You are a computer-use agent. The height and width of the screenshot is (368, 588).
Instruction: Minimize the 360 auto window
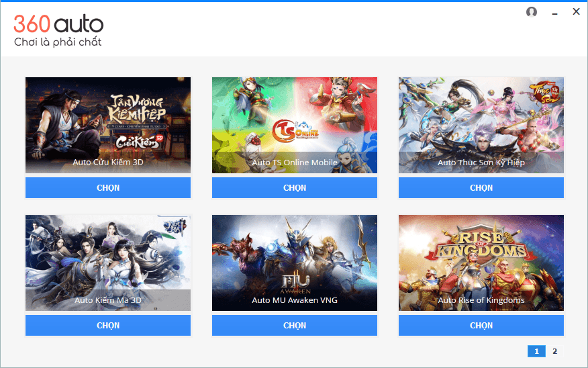[554, 13]
